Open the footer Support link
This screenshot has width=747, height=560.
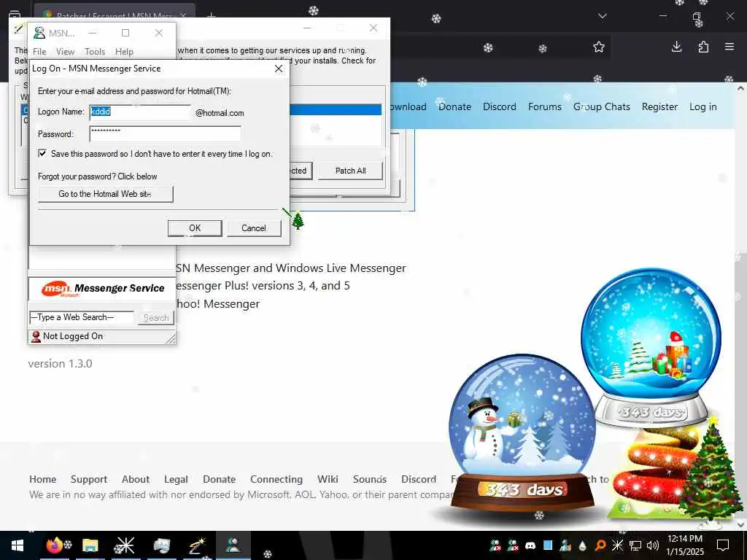click(x=88, y=479)
